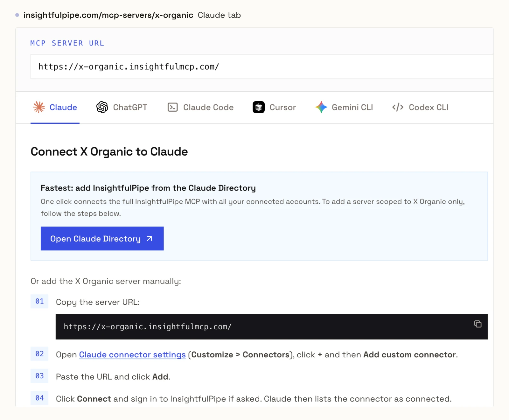The image size is (509, 420).
Task: Click the step number 03 badge
Action: point(39,376)
